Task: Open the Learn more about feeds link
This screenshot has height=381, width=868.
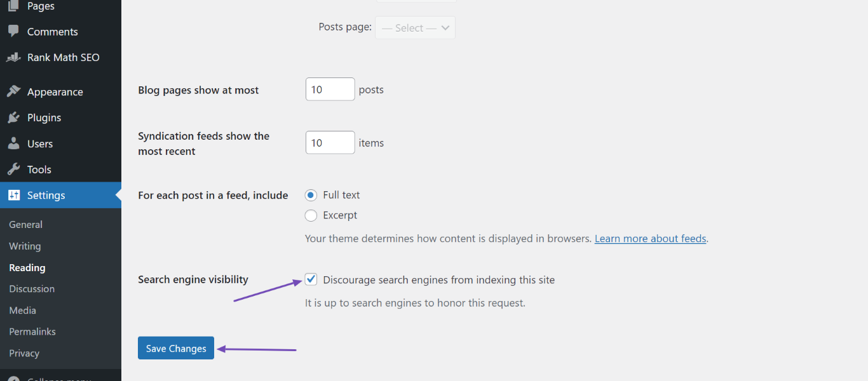Action: 650,239
